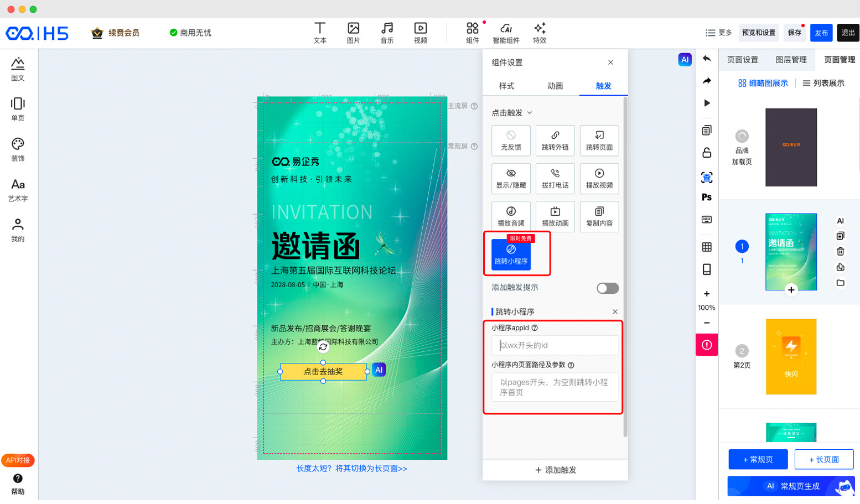
Task: Click the 预览和设置 button
Action: pyautogui.click(x=758, y=33)
